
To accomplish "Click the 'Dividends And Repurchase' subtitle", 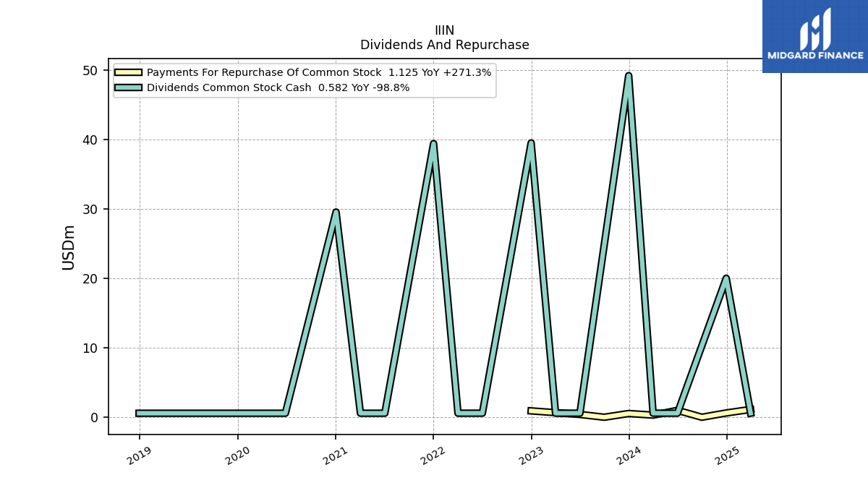I will coord(444,45).
